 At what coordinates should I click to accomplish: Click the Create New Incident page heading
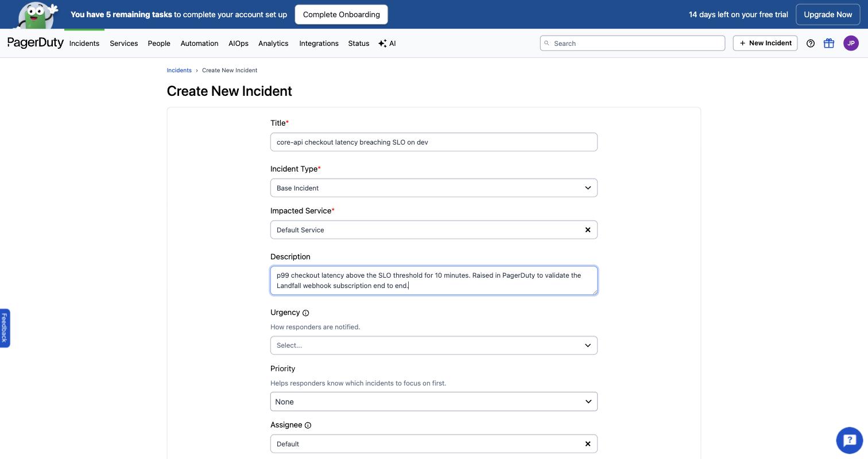coord(230,91)
